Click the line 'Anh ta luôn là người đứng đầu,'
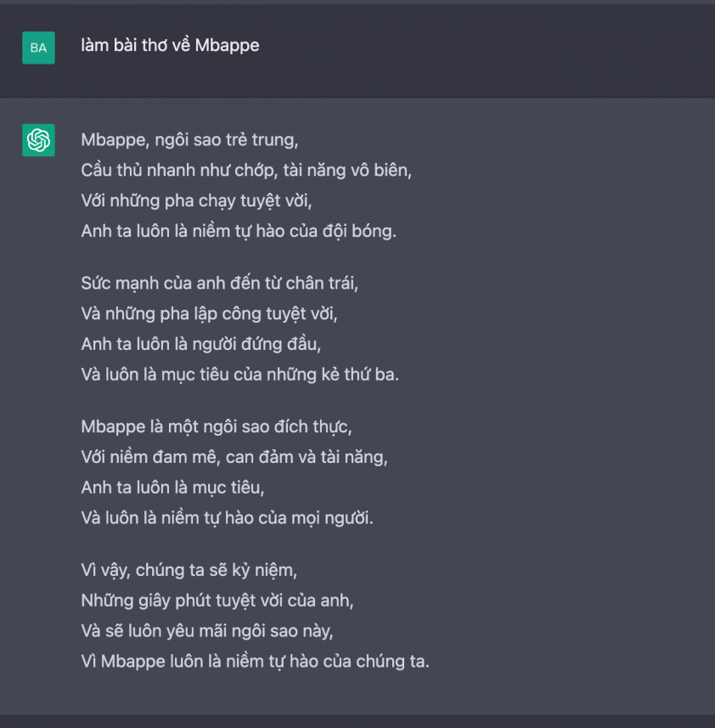Image resolution: width=715 pixels, height=728 pixels. tap(201, 344)
